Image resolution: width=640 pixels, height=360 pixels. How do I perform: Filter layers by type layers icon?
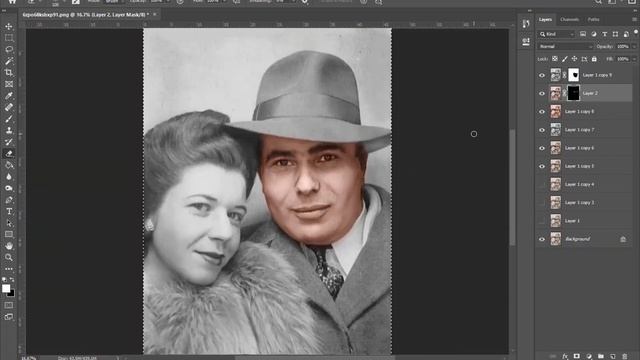coord(604,34)
